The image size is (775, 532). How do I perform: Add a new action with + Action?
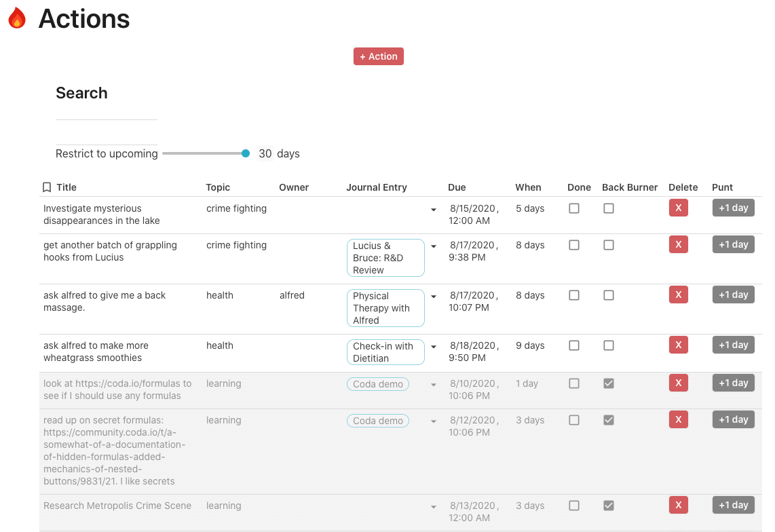click(x=379, y=56)
